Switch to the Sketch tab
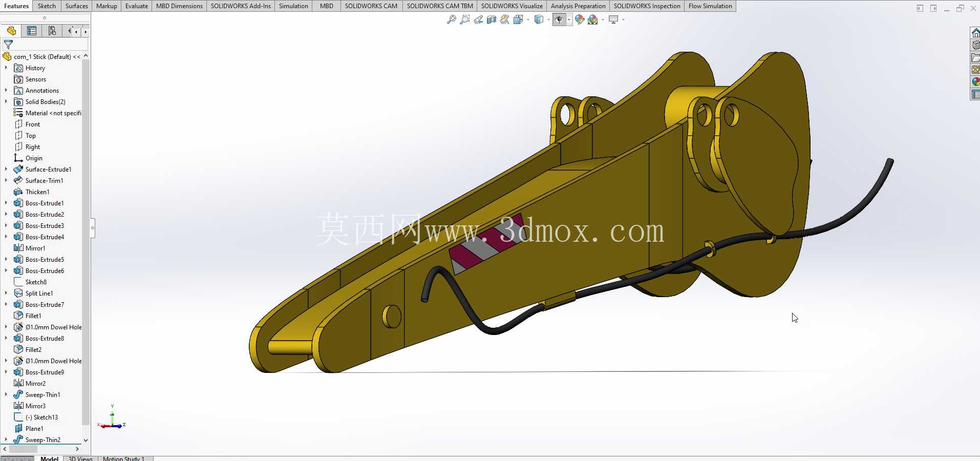Image resolution: width=980 pixels, height=461 pixels. [x=47, y=6]
